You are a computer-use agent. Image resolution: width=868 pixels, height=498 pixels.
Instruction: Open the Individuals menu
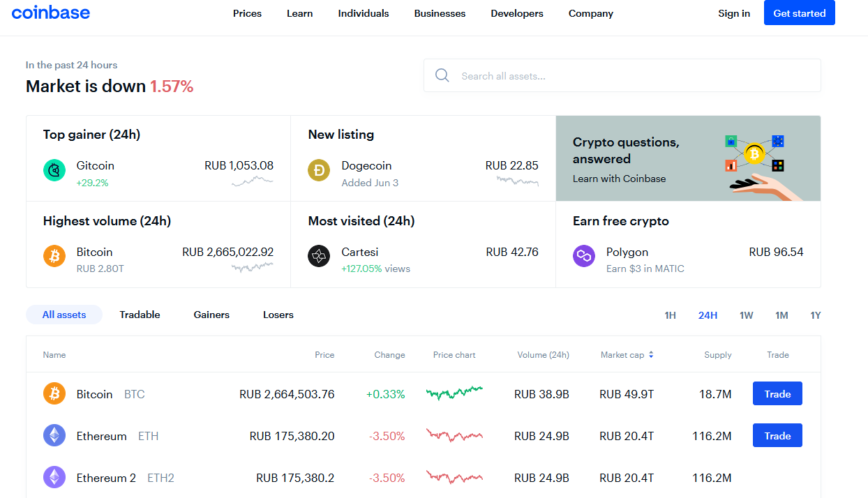364,13
